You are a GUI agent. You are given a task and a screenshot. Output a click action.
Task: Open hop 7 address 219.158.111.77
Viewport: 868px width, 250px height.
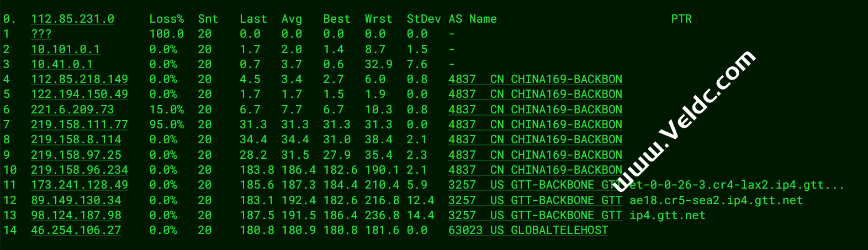80,124
